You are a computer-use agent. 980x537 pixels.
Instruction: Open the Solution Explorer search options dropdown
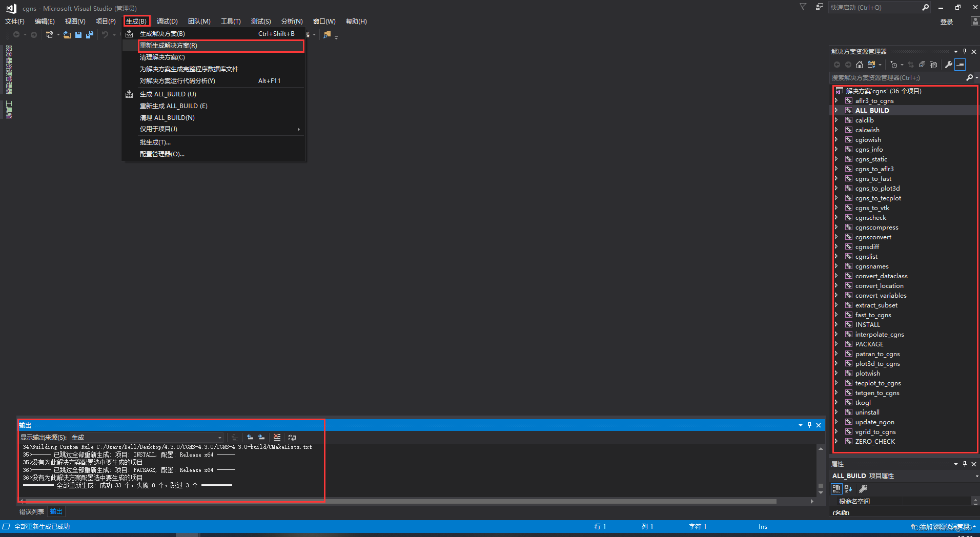pos(977,77)
